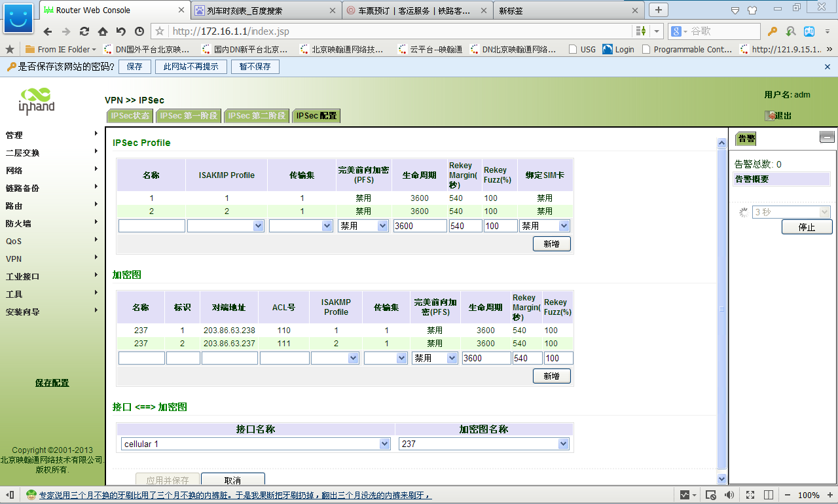This screenshot has width=838, height=504.
Task: Bookmark this page with the star icon
Action: coord(160,31)
